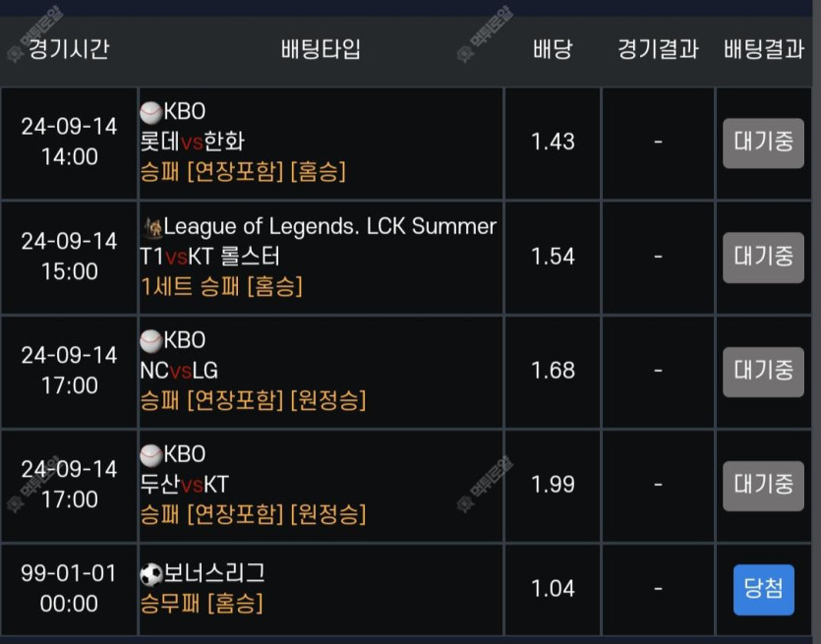
Task: Click the 1.43 odds value
Action: tap(553, 142)
